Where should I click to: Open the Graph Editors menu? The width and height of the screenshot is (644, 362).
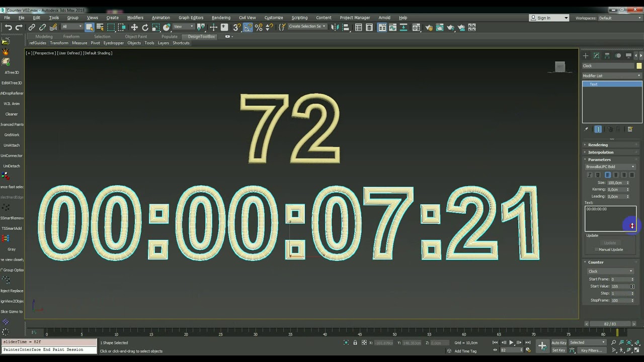click(191, 18)
